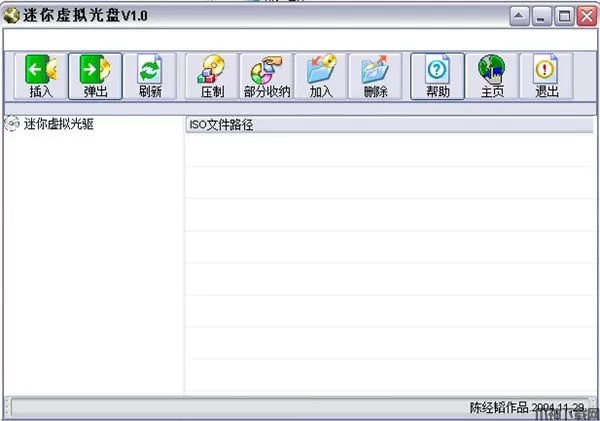Select 迷你虚拟光驱 tree node
Viewport: 600px width, 421px height.
(59, 124)
